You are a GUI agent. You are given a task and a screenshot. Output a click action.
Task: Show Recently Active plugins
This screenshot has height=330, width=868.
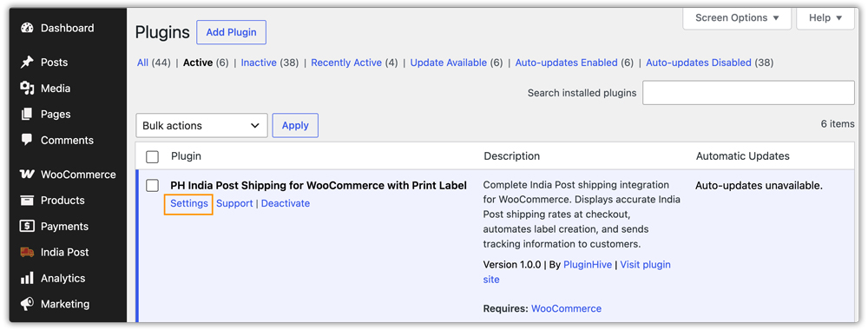click(346, 63)
